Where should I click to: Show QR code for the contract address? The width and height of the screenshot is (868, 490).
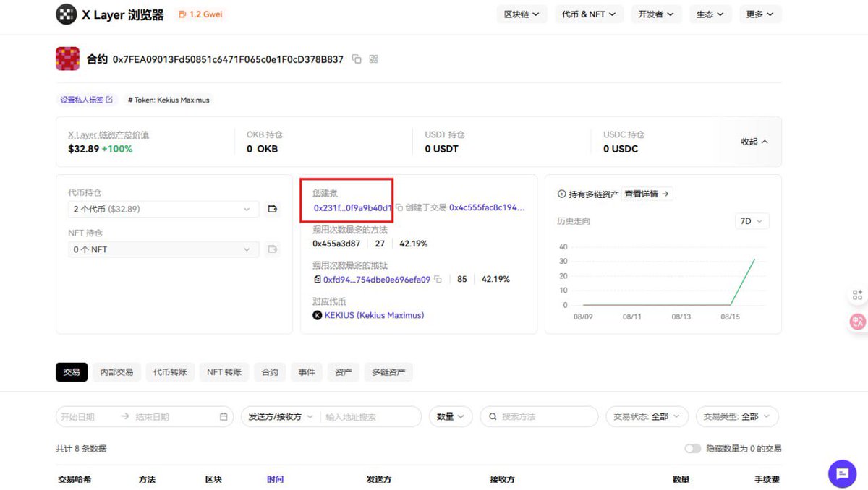[374, 59]
